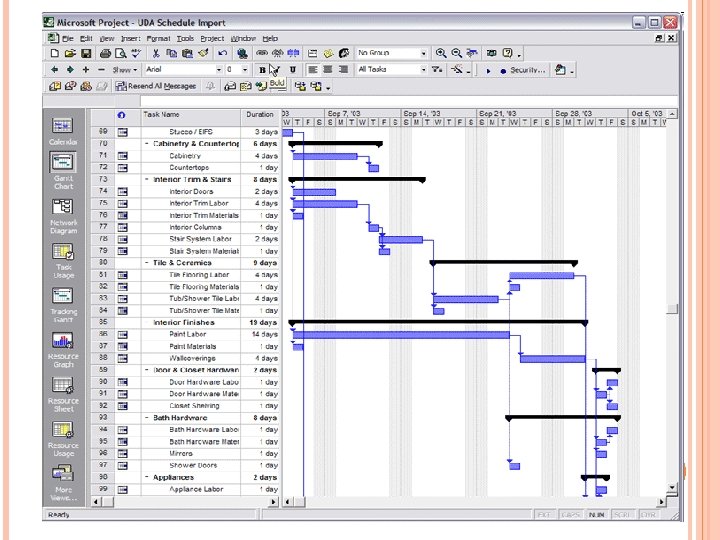Open the Help menu
Screen dimensions: 720x540
coord(270,39)
